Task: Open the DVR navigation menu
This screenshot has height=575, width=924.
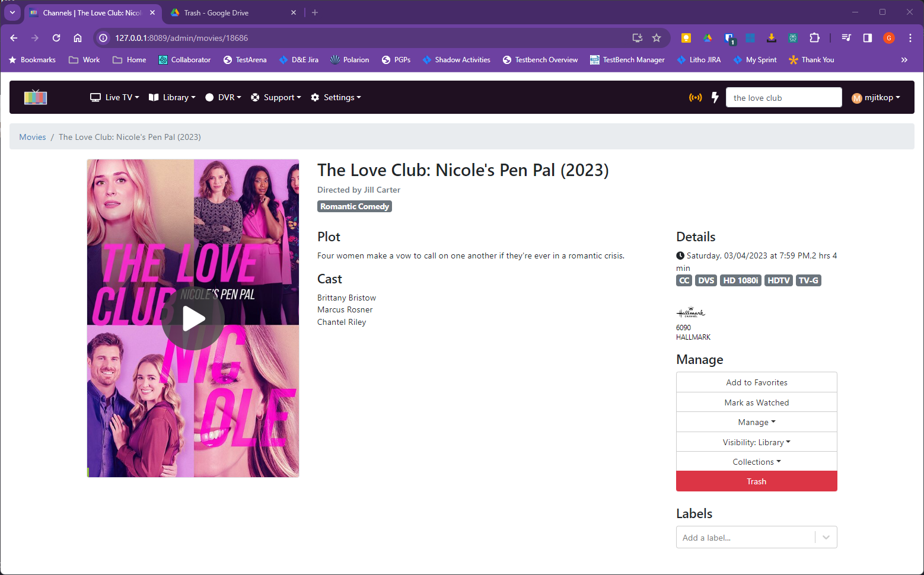Action: pyautogui.click(x=223, y=97)
